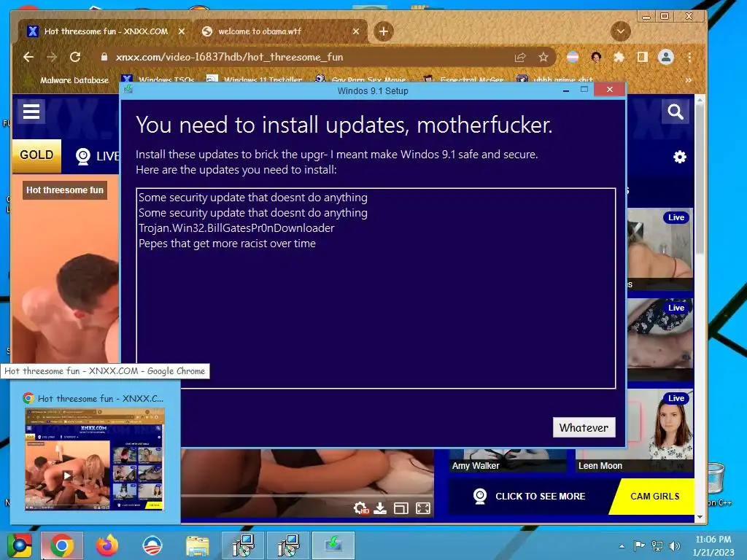The image size is (747, 560).
Task: Go forward in Chrome
Action: coord(52,57)
